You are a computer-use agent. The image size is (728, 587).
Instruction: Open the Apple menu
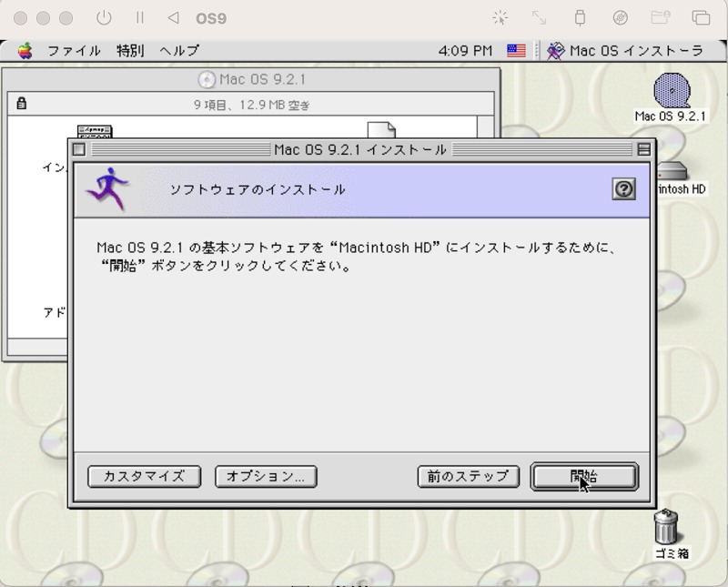(x=25, y=51)
